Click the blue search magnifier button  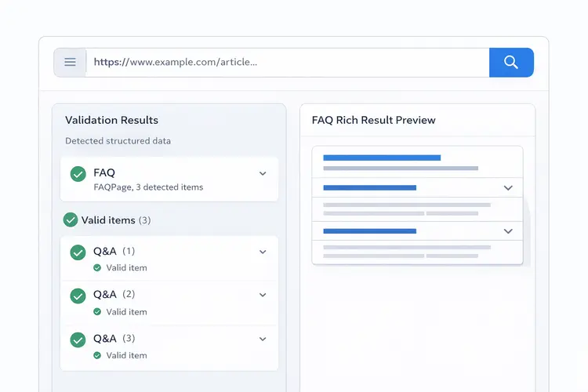(x=511, y=62)
